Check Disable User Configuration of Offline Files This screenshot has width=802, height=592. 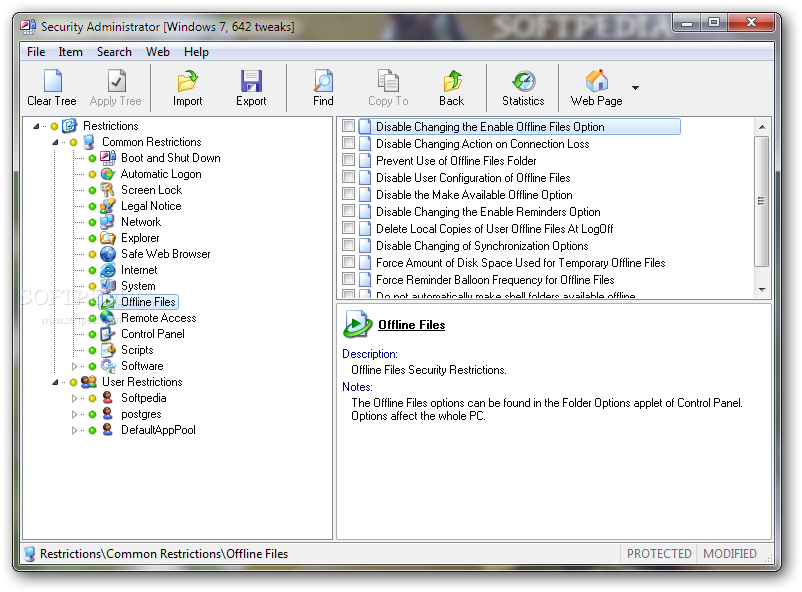[x=349, y=177]
